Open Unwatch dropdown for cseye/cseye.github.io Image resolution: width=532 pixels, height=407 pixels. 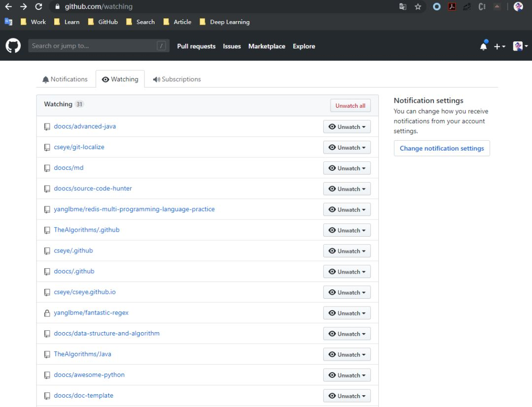[x=347, y=292]
